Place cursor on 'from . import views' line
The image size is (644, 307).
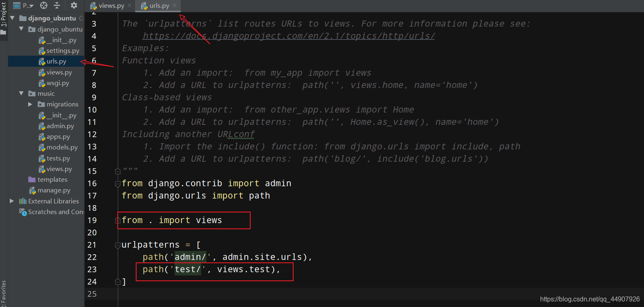pyautogui.click(x=172, y=220)
